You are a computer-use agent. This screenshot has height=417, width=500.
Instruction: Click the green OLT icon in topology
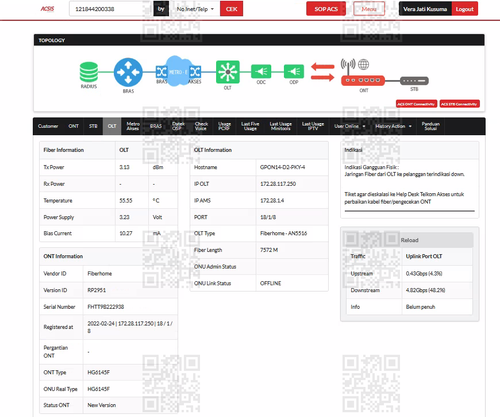click(228, 72)
